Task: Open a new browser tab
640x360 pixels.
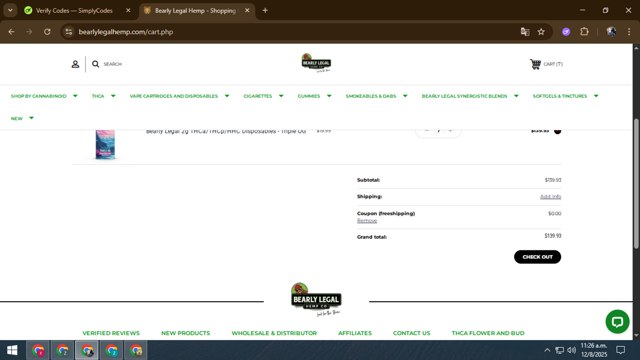Action: pos(265,11)
